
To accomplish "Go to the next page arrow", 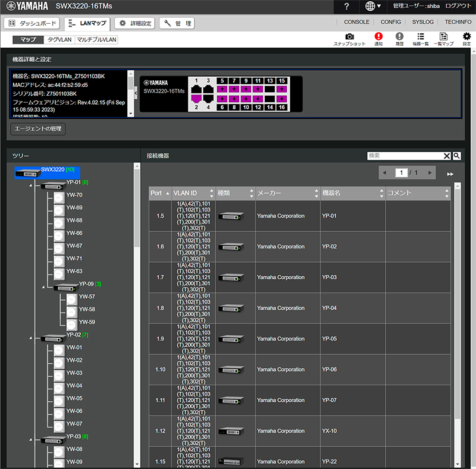I will [430, 172].
